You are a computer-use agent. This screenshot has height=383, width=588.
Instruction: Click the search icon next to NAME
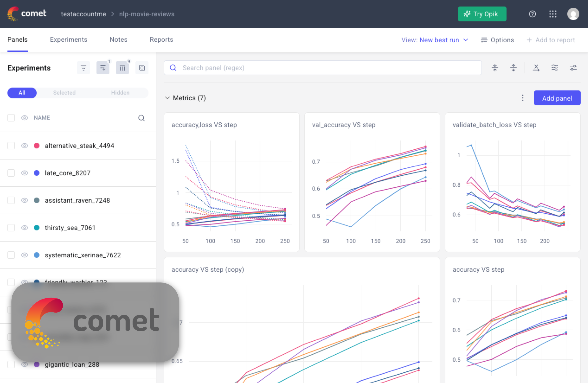141,118
